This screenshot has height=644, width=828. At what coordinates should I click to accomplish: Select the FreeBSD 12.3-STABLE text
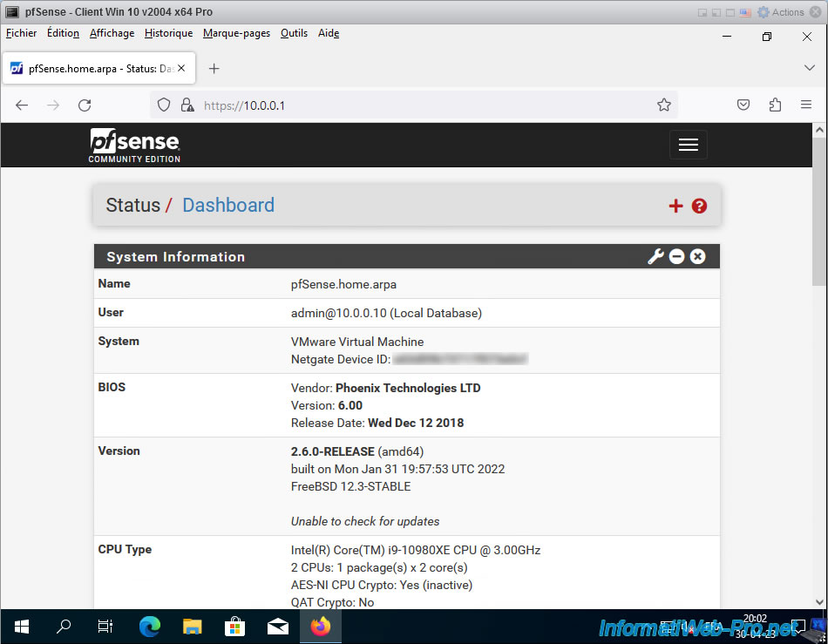pyautogui.click(x=350, y=486)
